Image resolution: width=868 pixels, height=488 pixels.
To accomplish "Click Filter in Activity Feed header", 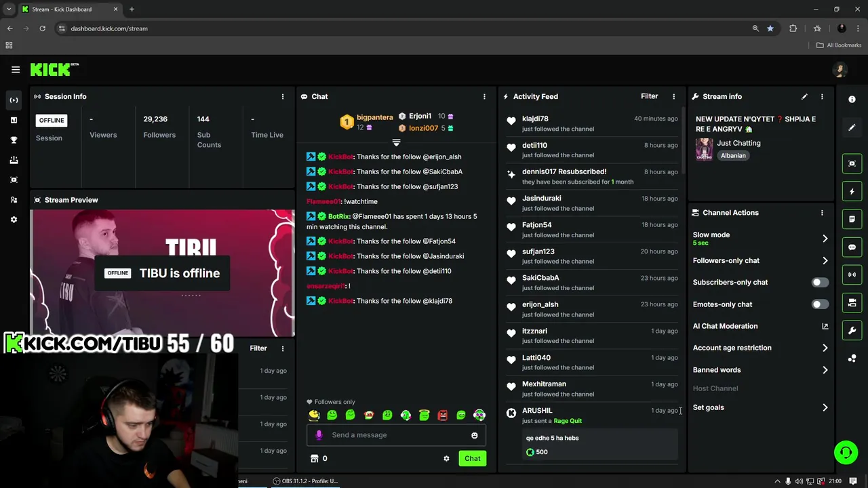I will (x=650, y=96).
